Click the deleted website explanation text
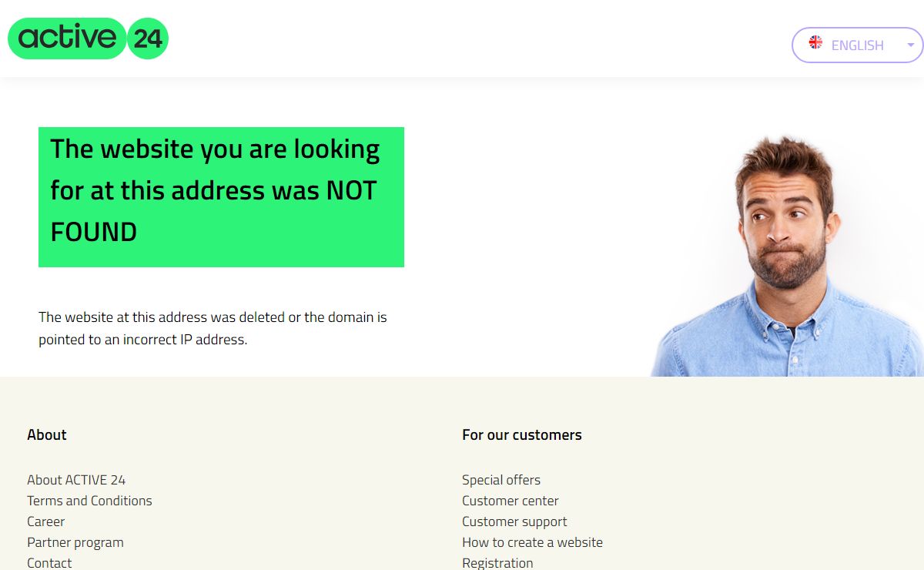 (x=213, y=328)
